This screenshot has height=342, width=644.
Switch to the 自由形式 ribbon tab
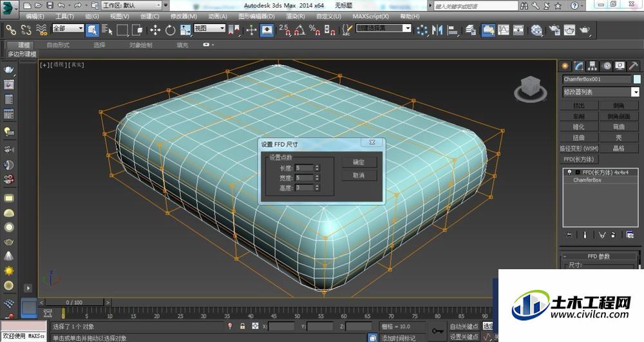tap(58, 44)
